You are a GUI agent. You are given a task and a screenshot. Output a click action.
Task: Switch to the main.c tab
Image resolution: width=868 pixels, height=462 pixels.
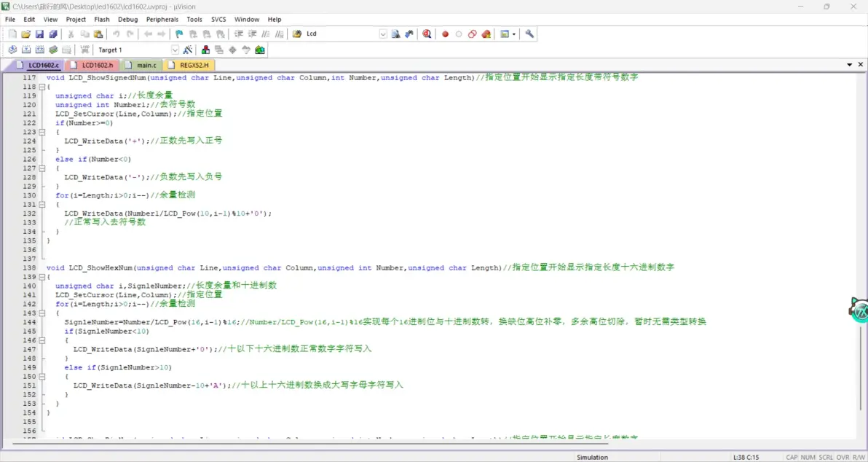[146, 66]
